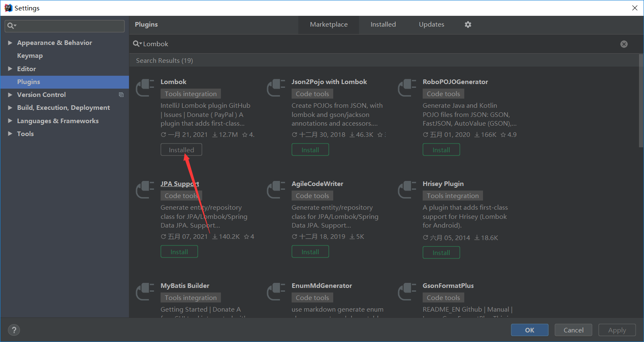This screenshot has height=342, width=644.
Task: Click Tools integration tag under Lombok
Action: pos(191,94)
